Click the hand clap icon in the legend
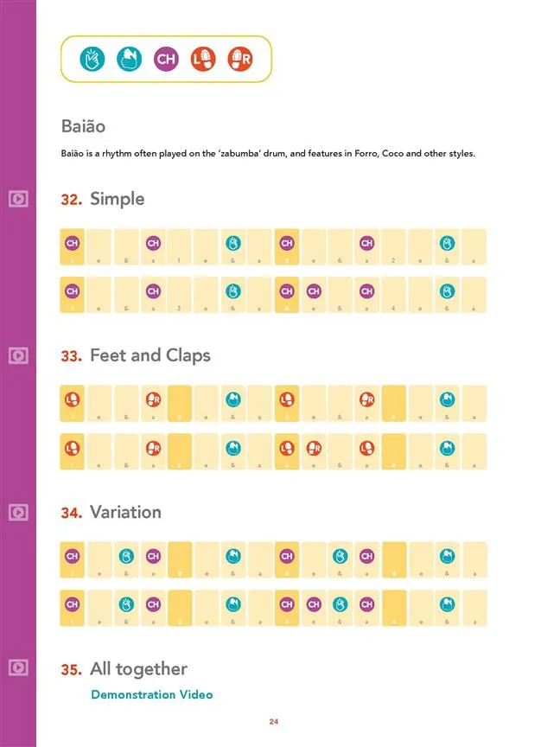560x747 pixels. pos(128,59)
